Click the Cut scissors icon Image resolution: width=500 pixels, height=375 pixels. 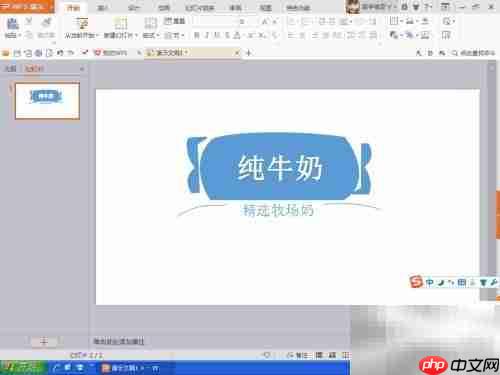pos(29,22)
